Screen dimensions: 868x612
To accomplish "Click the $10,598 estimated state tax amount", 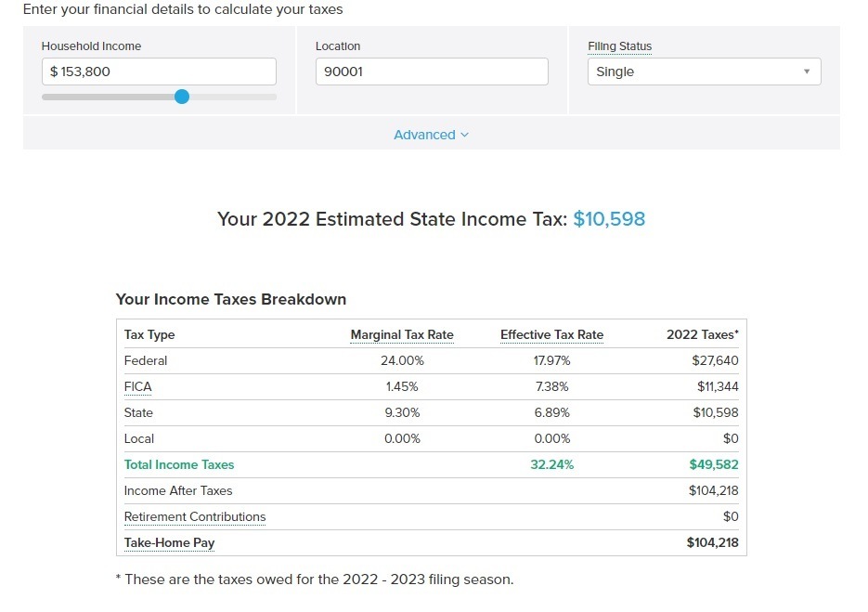I will coord(609,219).
